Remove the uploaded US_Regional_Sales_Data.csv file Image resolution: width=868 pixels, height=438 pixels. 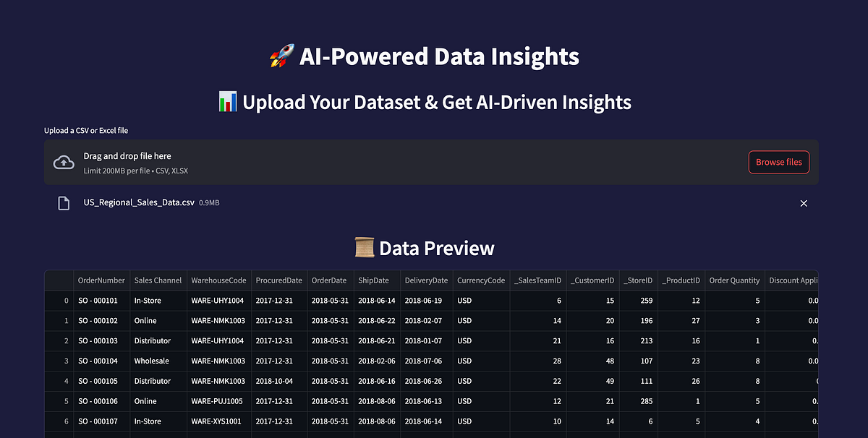[x=804, y=203]
